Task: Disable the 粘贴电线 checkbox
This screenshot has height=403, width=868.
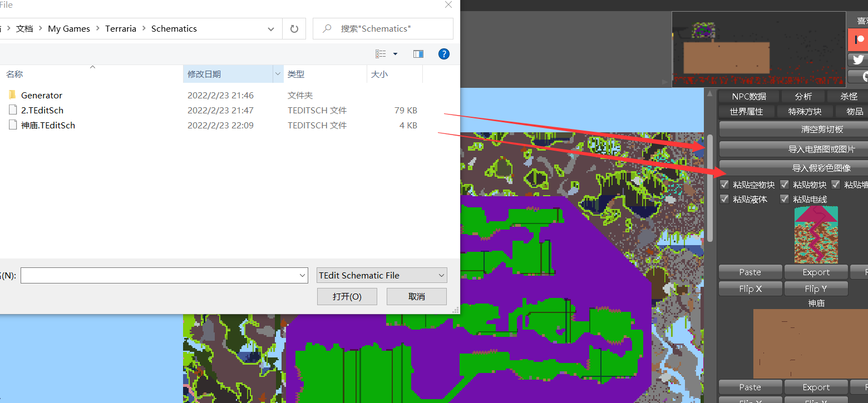Action: [785, 199]
